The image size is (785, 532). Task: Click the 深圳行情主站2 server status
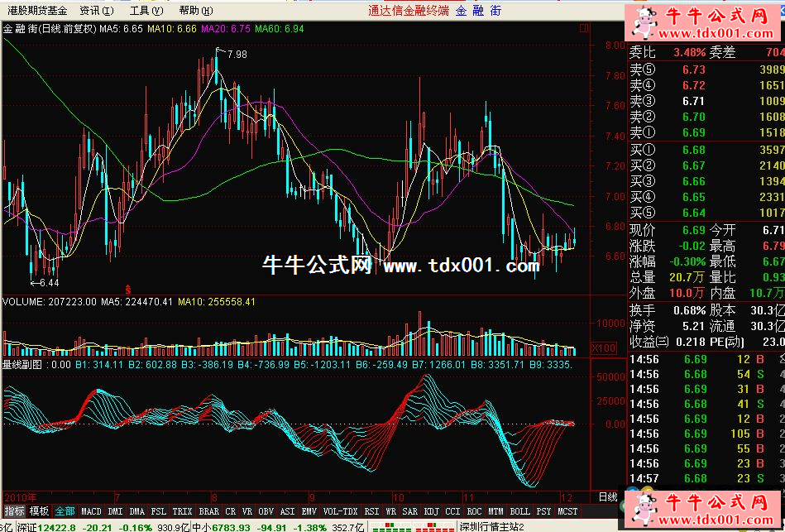tap(491, 527)
